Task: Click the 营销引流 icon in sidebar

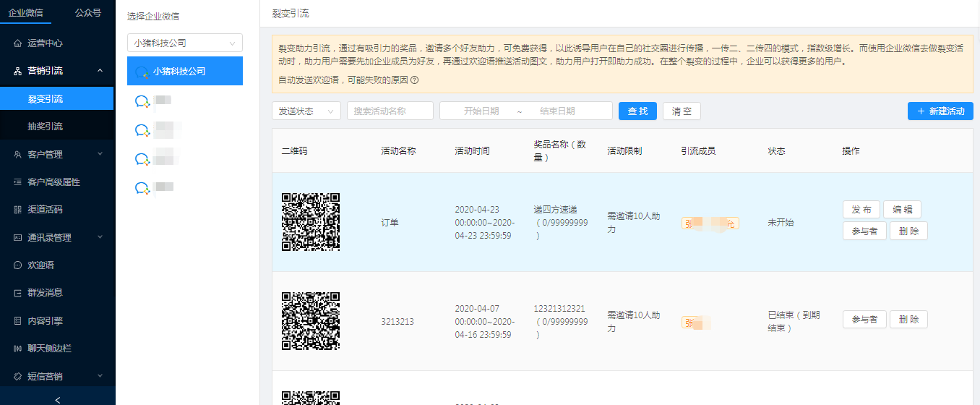Action: pos(17,71)
